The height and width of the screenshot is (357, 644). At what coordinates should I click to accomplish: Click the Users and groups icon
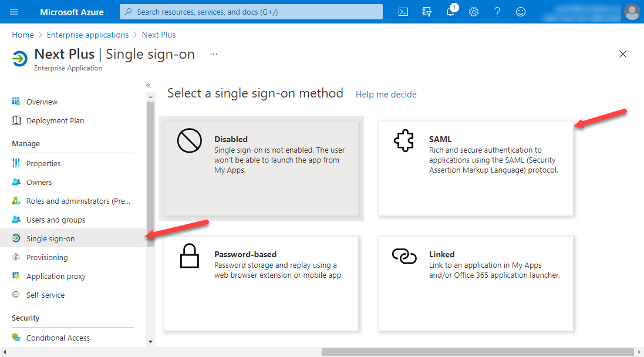[x=16, y=220]
